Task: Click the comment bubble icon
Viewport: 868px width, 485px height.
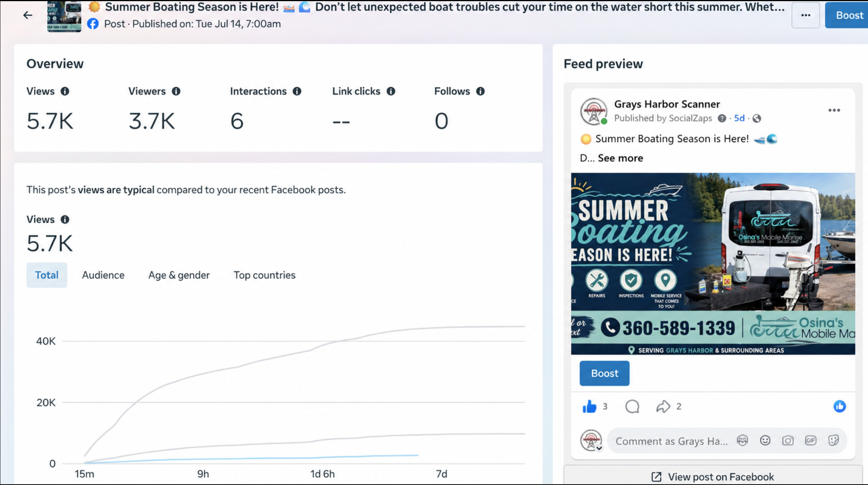Action: [x=632, y=406]
